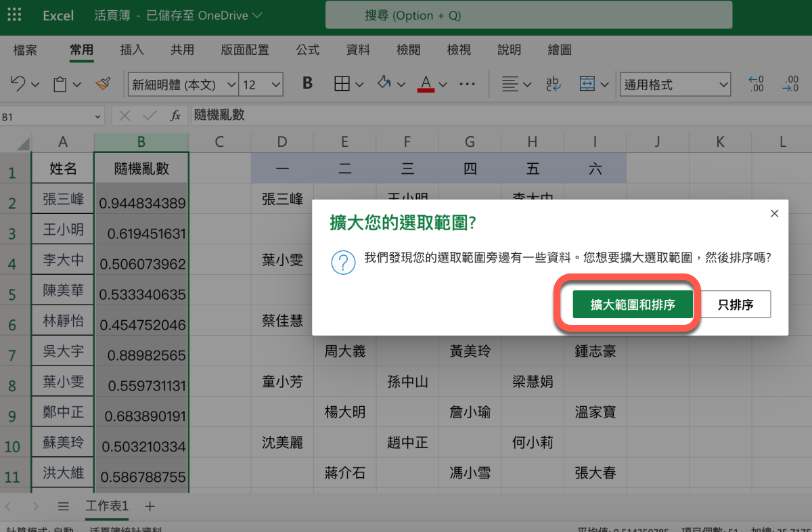Expand the font size dropdown
This screenshot has height=532, width=812.
(275, 85)
